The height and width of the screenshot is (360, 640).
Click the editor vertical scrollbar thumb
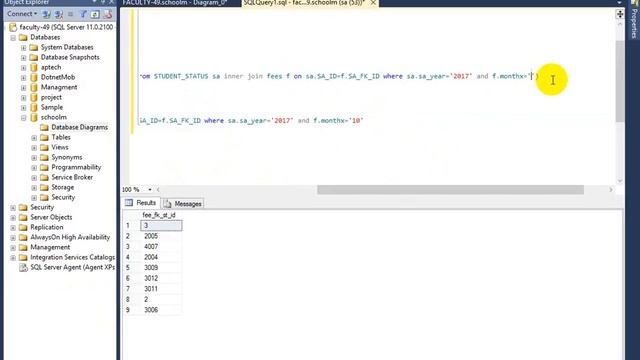(x=620, y=81)
